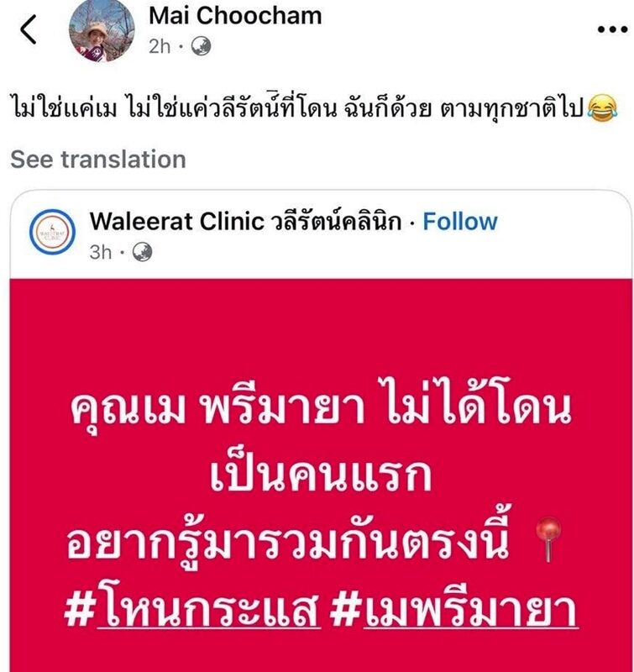This screenshot has width=634, height=672.
Task: Open the three-dot post options menu
Action: pyautogui.click(x=612, y=29)
